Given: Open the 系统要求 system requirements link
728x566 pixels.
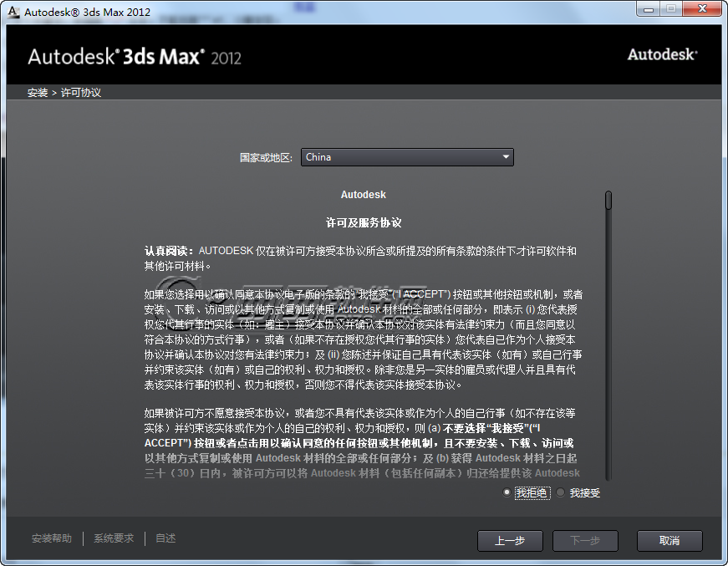Looking at the screenshot, I should click(114, 538).
